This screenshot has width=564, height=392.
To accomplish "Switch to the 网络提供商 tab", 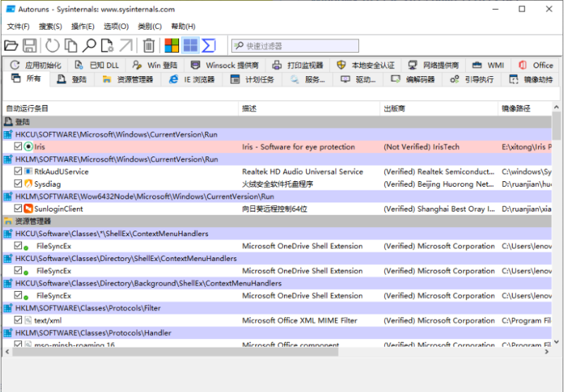I will [434, 65].
